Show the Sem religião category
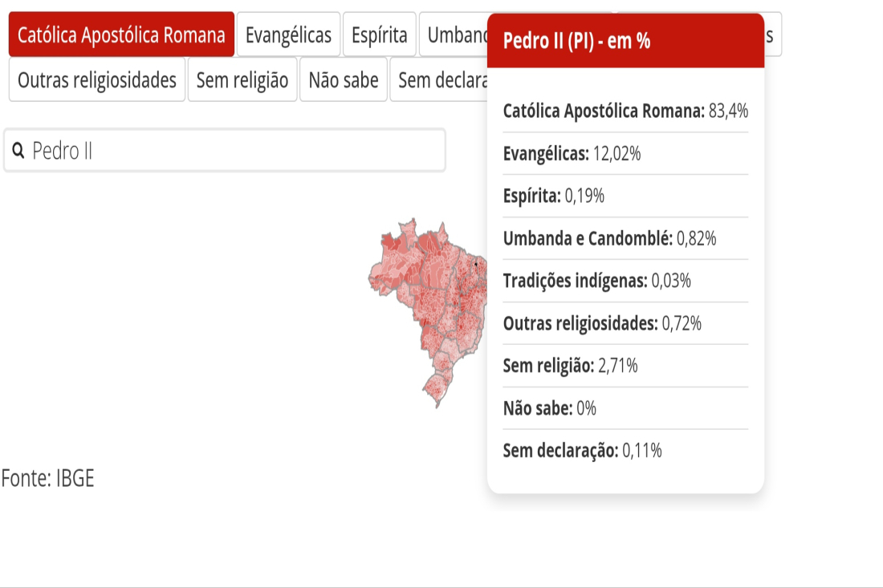This screenshot has width=883, height=588. coord(242,80)
